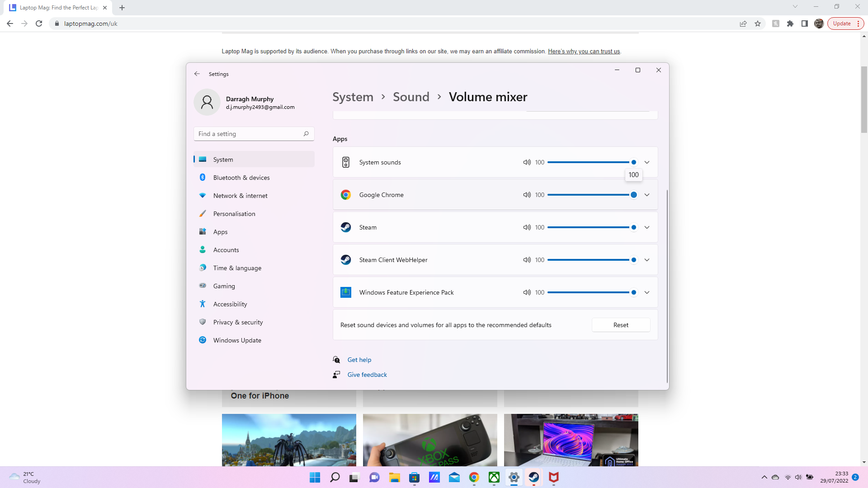Drag the System sounds volume slider

pos(633,162)
